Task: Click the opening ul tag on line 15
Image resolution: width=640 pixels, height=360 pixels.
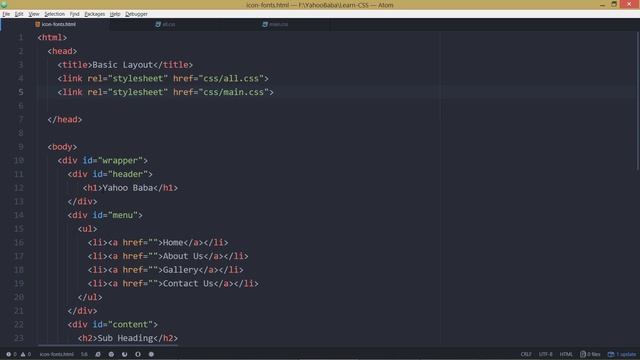Action: click(x=87, y=229)
